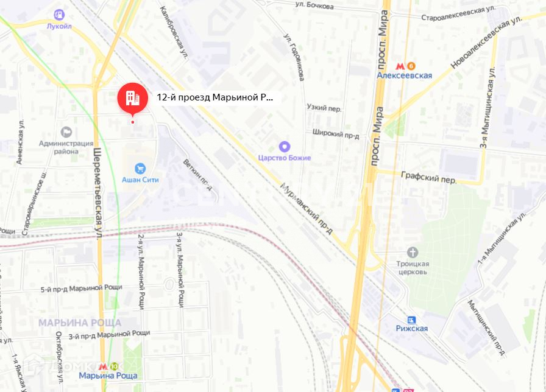Open the Троицкая церковь cross icon
The width and height of the screenshot is (546, 392).
coord(413,252)
